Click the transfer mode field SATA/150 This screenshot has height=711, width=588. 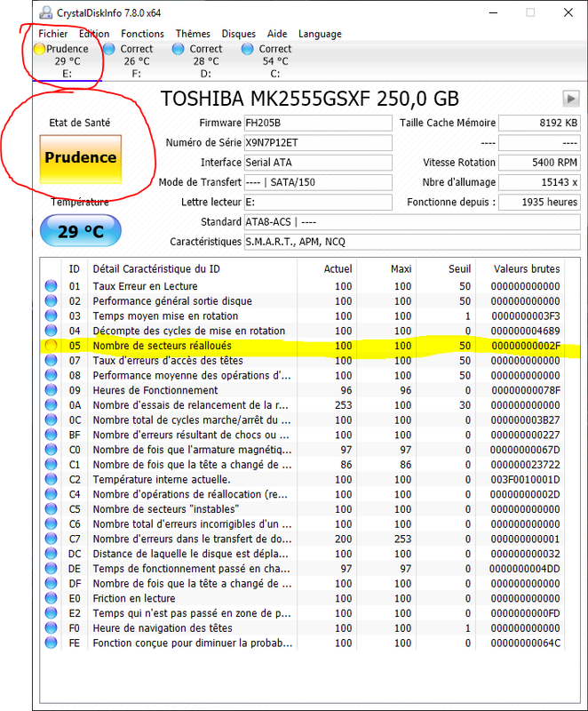(318, 182)
